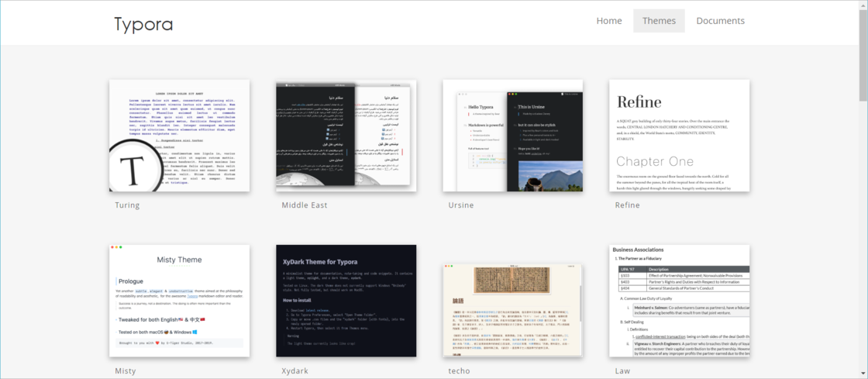Viewport: 868px width, 379px height.
Task: Click the scrollbar up arrow
Action: click(863, 5)
